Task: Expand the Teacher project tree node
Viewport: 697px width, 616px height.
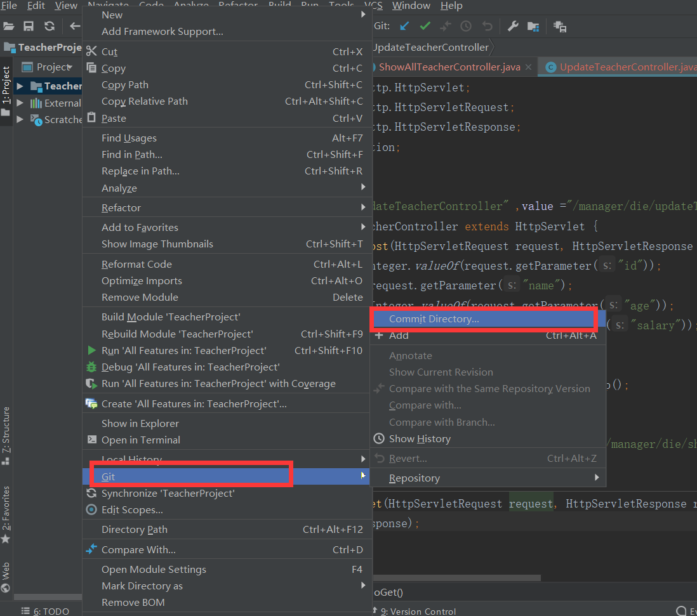Action: pos(20,86)
